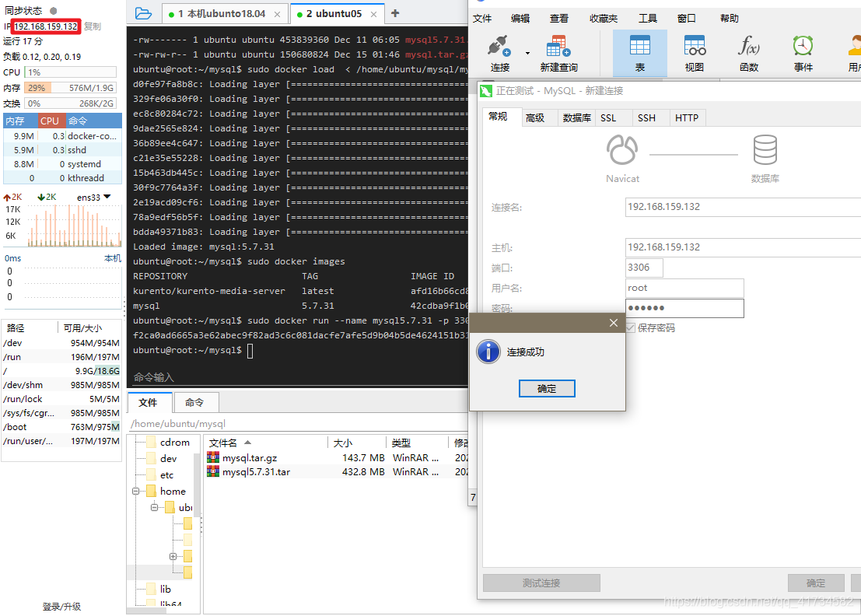Add a new session with plus button
This screenshot has width=861, height=616.
click(395, 13)
